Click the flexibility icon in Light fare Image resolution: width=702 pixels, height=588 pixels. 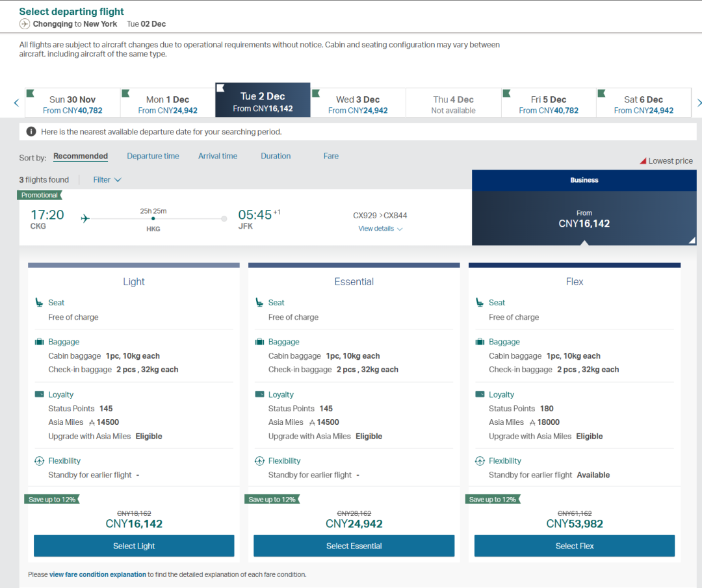(39, 461)
